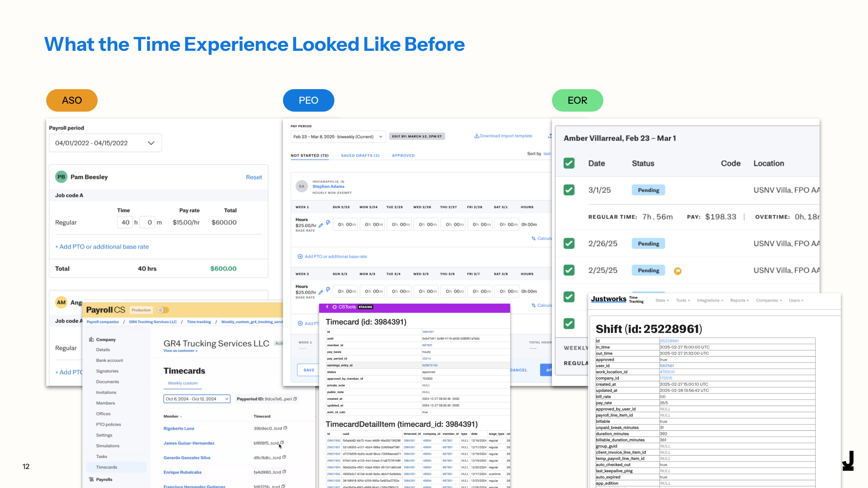Image resolution: width=868 pixels, height=488 pixels.
Task: Click the CSTools back chevron icon
Action: click(327, 307)
